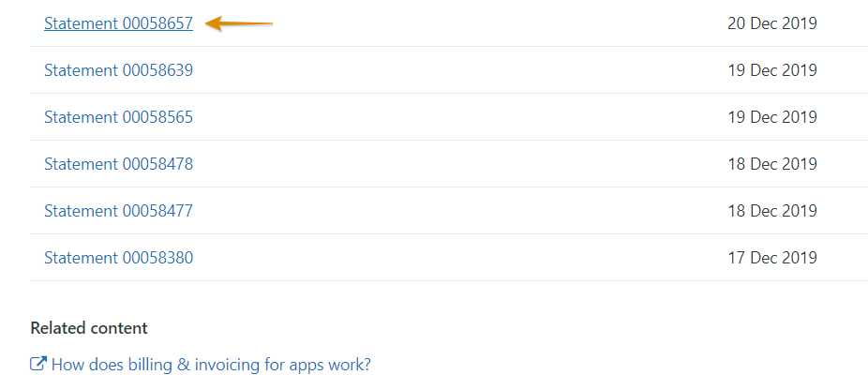Click the orange arrow pointing at Statement 00058657
868x390 pixels.
pyautogui.click(x=239, y=23)
